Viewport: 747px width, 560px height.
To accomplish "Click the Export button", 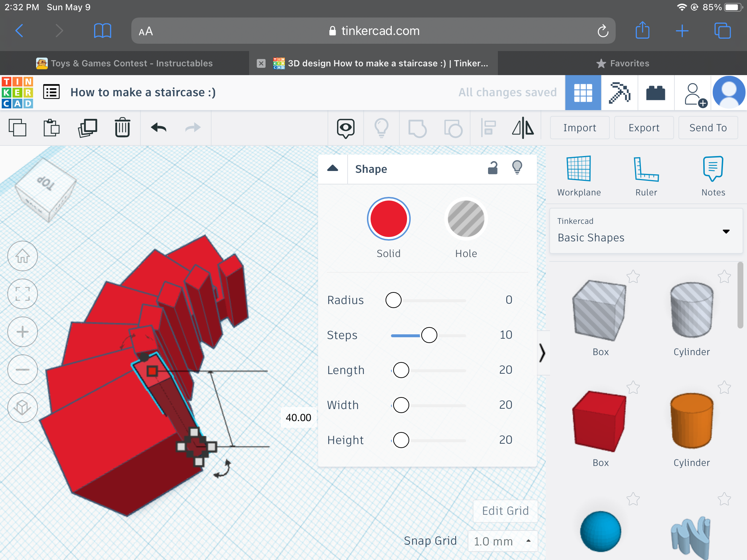I will click(644, 128).
